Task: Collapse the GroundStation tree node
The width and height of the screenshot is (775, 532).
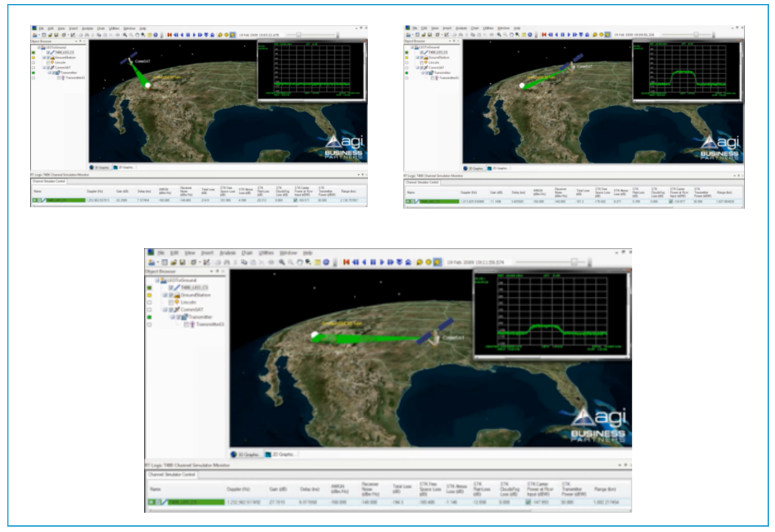Action: pos(164,295)
